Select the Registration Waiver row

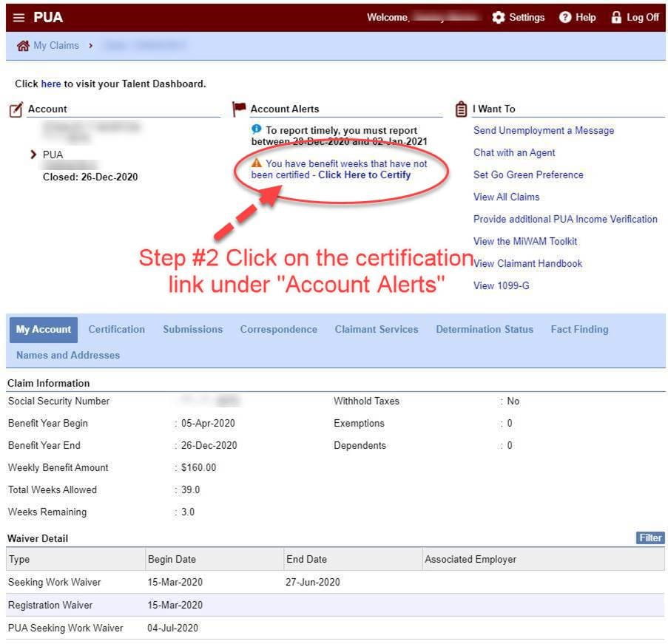tap(335, 606)
